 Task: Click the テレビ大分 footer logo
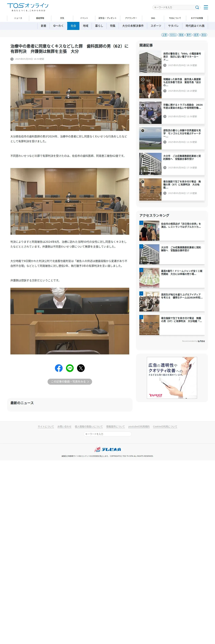pyautogui.click(x=108, y=449)
